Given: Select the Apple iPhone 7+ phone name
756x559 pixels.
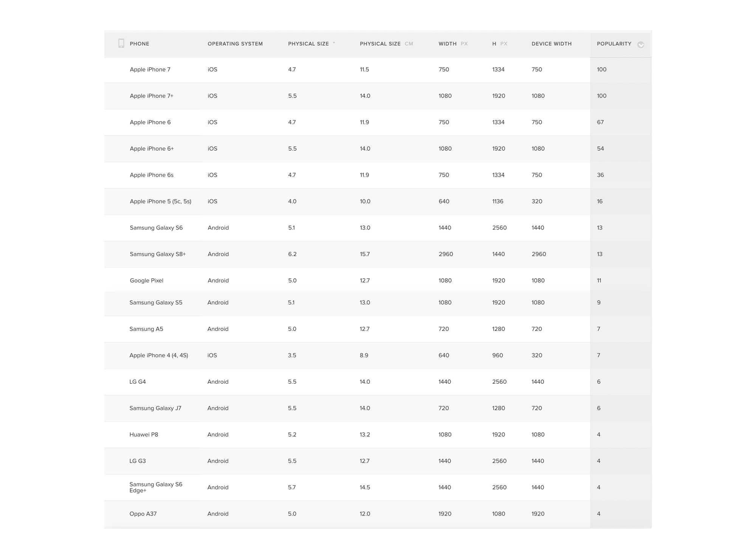Looking at the screenshot, I should 152,96.
